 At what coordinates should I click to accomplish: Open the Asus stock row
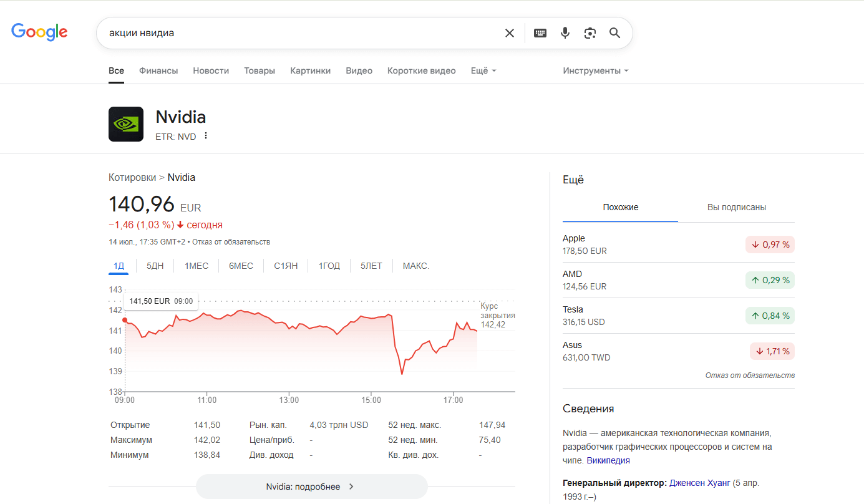pos(679,351)
